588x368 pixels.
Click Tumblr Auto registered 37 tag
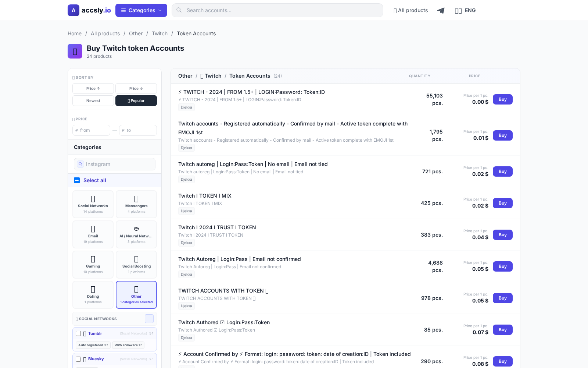[x=93, y=345]
